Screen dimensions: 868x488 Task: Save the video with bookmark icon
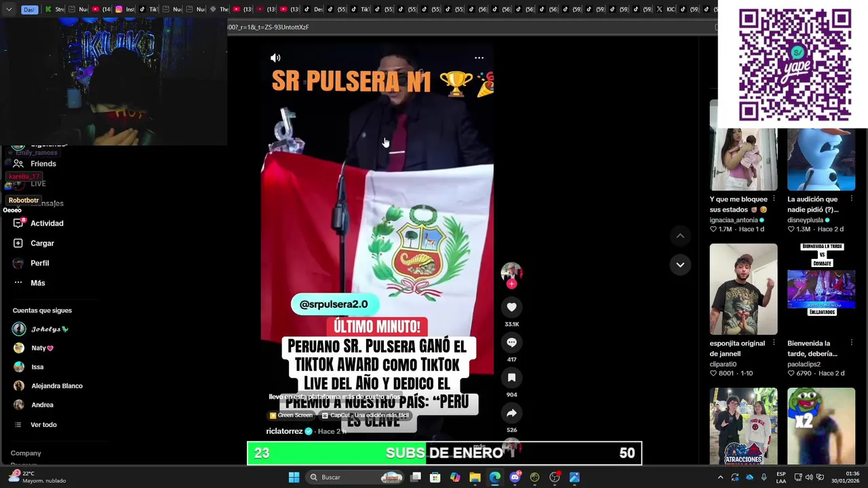(x=511, y=378)
